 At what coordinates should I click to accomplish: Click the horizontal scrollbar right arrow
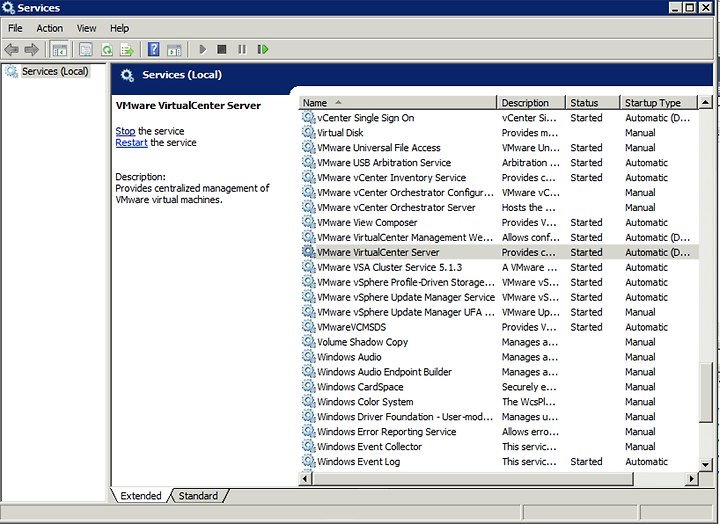click(692, 479)
